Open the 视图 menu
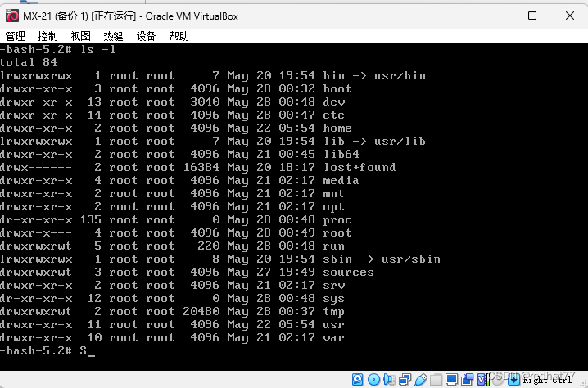The image size is (588, 388). 80,36
